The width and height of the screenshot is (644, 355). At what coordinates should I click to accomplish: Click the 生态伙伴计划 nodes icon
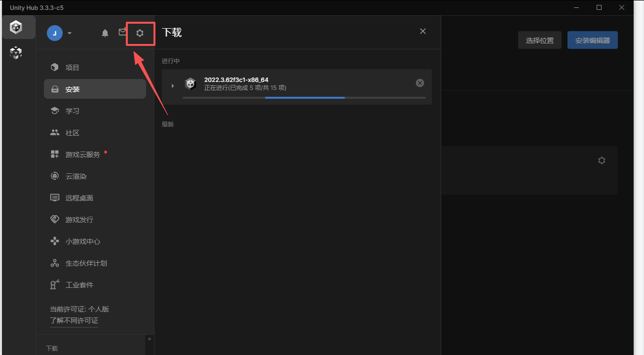(x=55, y=263)
